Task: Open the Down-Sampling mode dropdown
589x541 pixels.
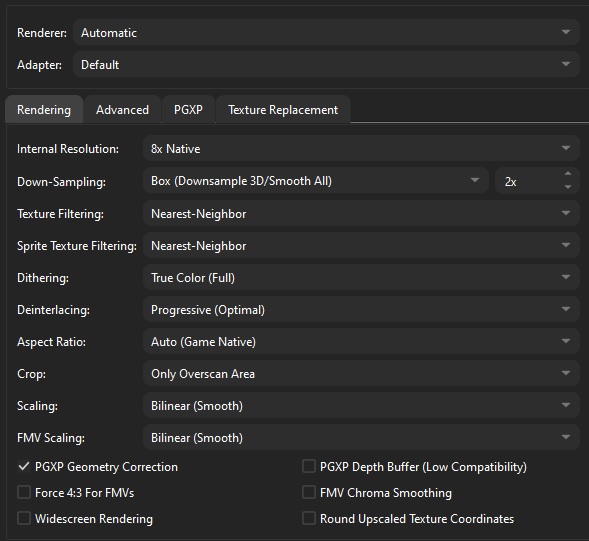Action: point(316,181)
